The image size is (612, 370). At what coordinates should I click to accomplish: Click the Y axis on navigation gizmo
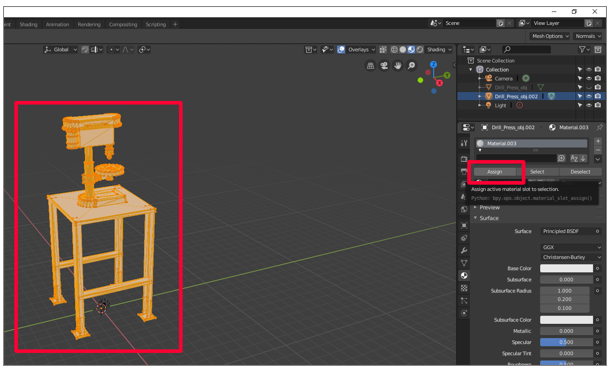tap(447, 75)
